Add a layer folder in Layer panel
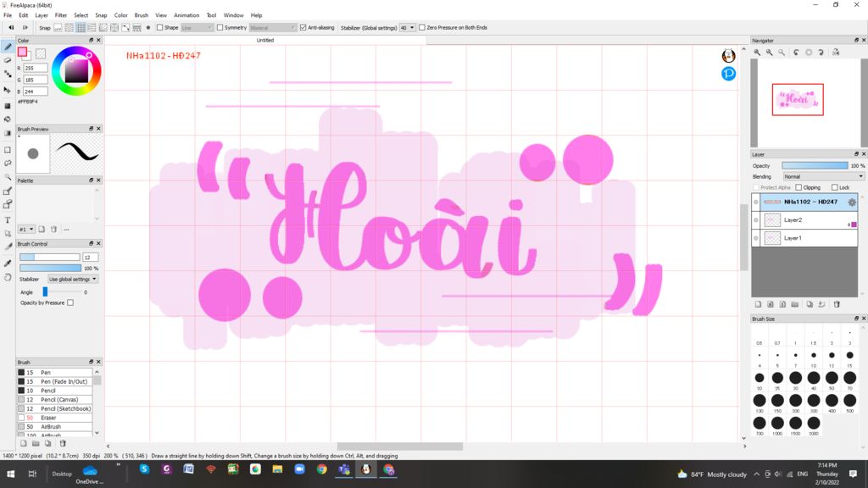 pos(795,304)
